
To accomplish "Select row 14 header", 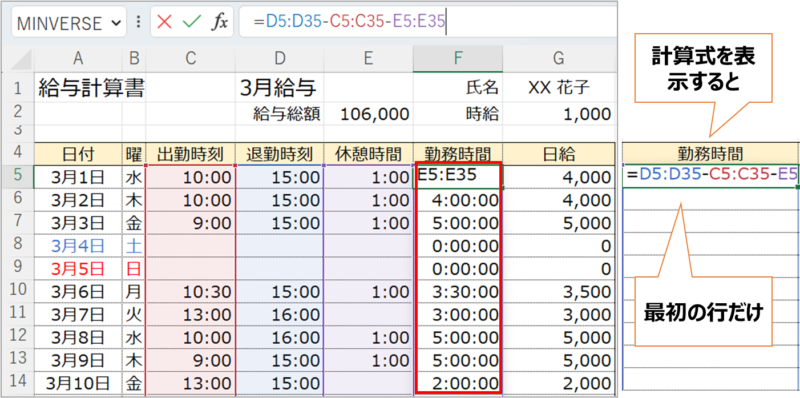I will coord(18,383).
